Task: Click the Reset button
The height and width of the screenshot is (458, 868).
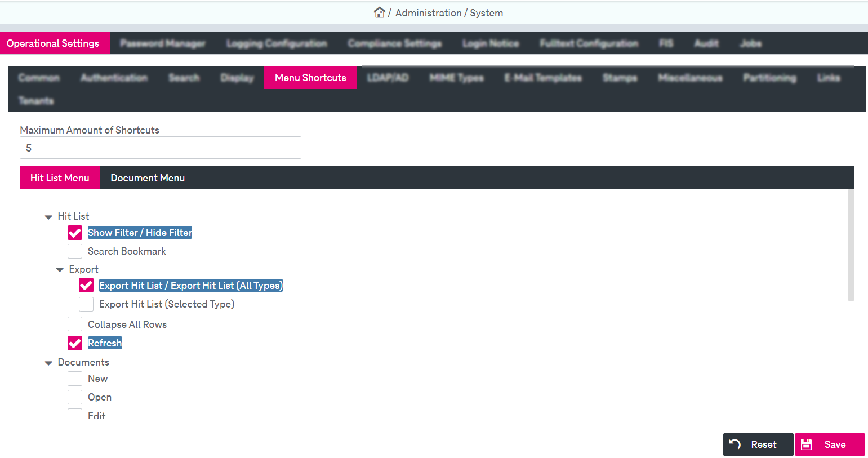Action: (x=758, y=444)
